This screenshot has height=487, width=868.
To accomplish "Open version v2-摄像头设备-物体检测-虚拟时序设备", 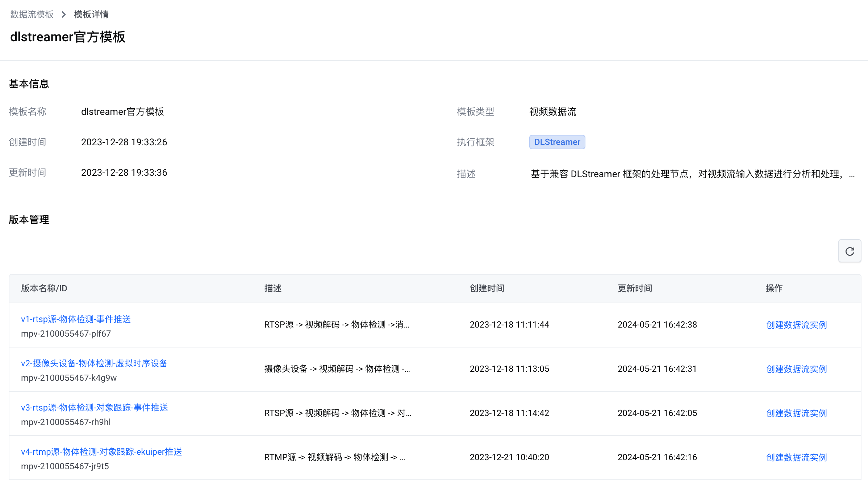I will tap(94, 363).
